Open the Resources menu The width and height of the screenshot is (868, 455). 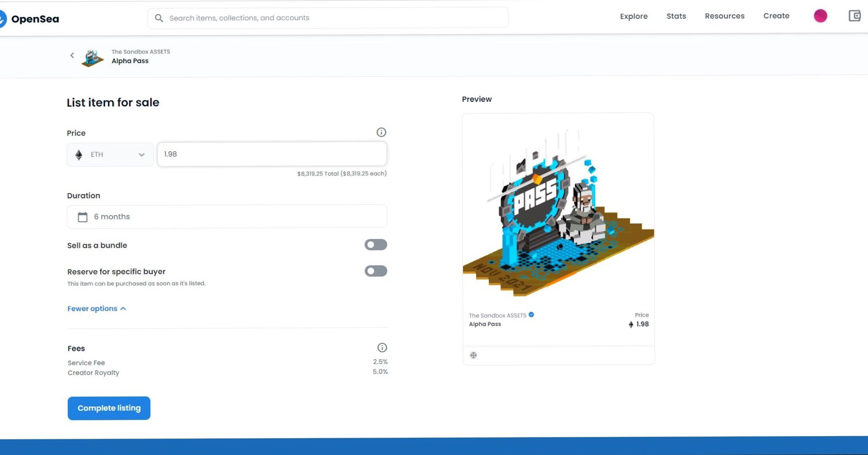click(x=725, y=16)
